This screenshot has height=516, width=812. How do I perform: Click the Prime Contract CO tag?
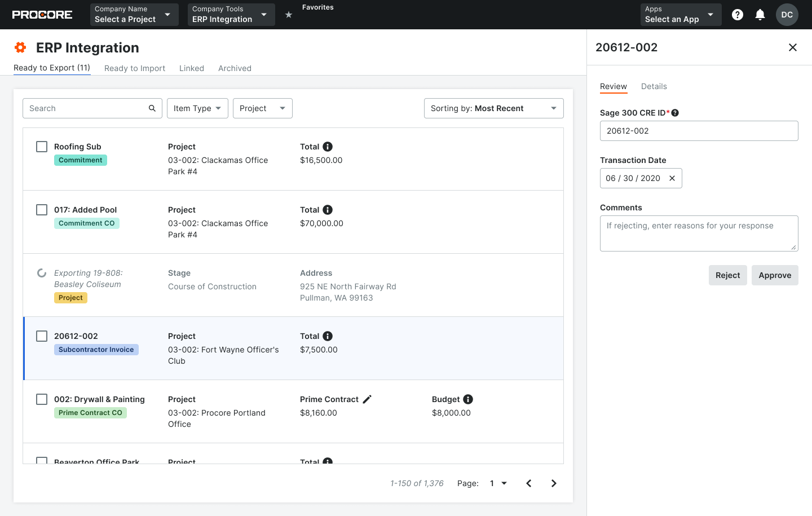(x=90, y=413)
